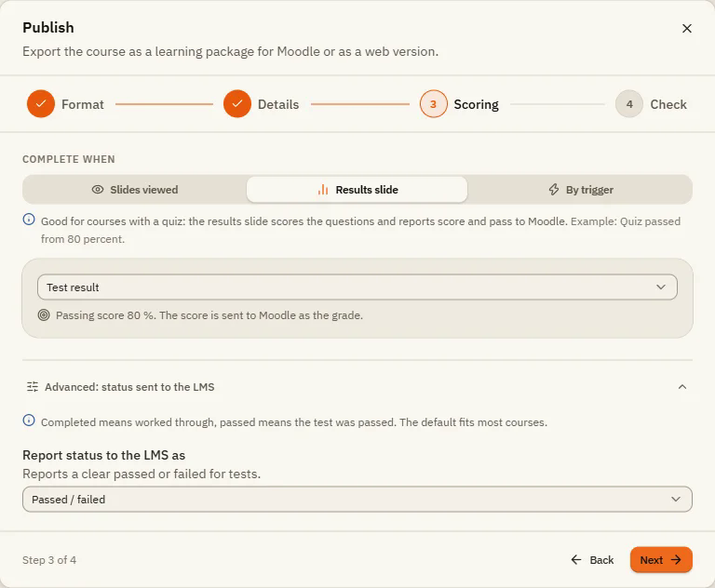Click the 'COMPLETE WHEN' heading
This screenshot has width=715, height=588.
pyautogui.click(x=69, y=159)
